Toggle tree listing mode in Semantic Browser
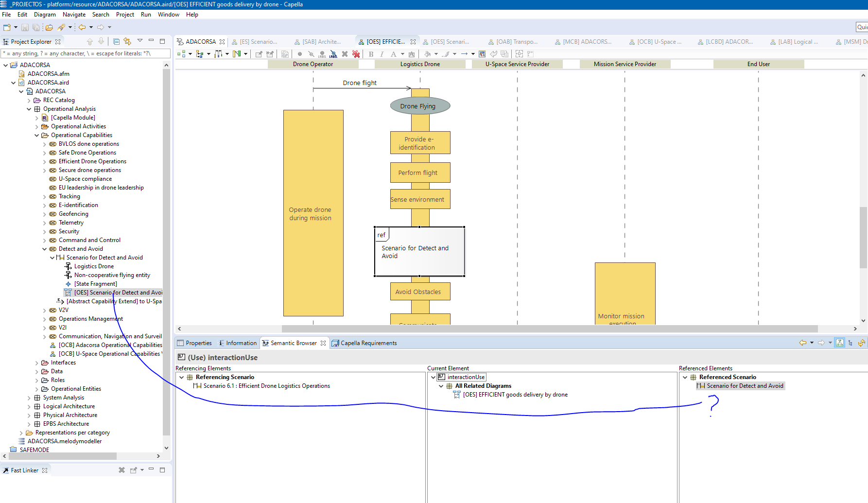Image resolution: width=868 pixels, height=503 pixels. click(x=851, y=343)
